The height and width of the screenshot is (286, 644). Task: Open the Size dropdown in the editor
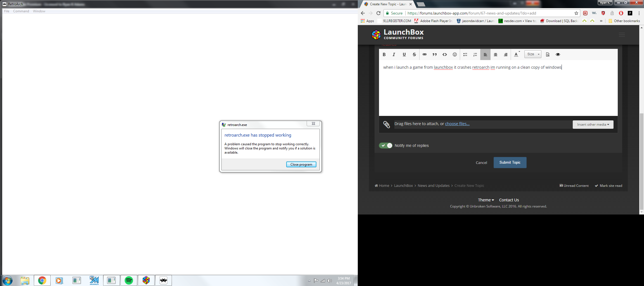533,54
